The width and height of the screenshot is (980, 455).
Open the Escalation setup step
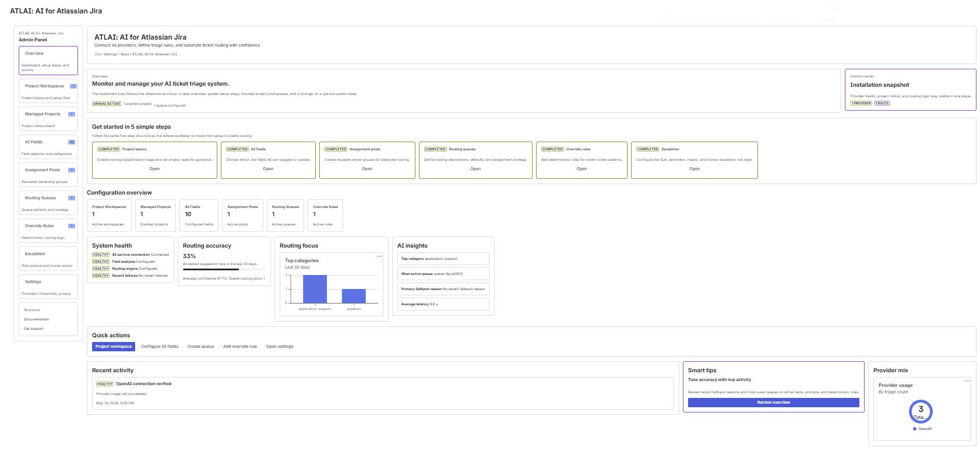(x=695, y=169)
